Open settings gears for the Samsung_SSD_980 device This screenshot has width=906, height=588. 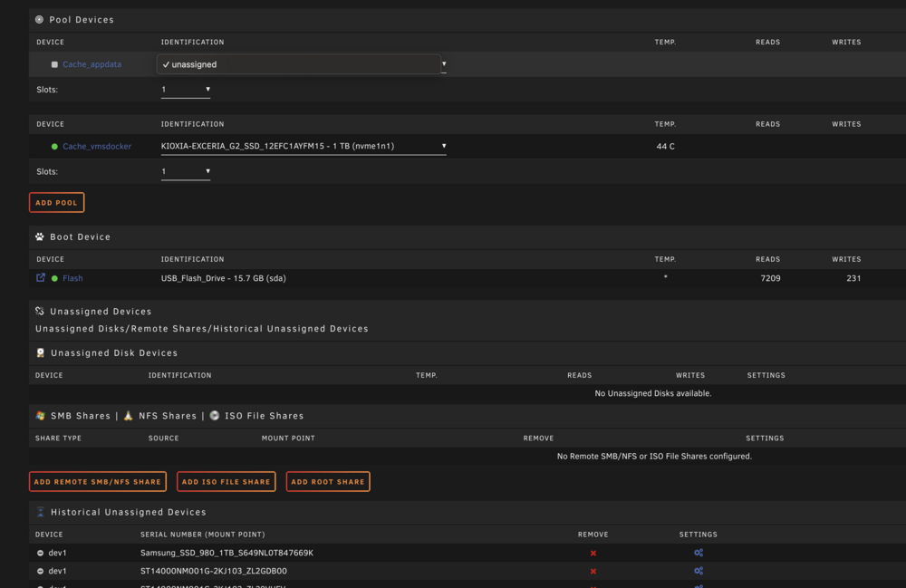[699, 553]
